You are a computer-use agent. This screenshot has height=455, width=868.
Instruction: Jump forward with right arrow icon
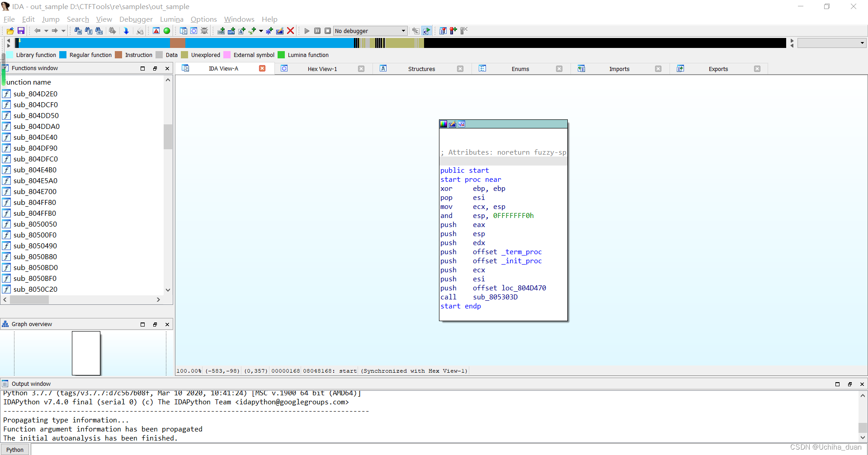(55, 31)
